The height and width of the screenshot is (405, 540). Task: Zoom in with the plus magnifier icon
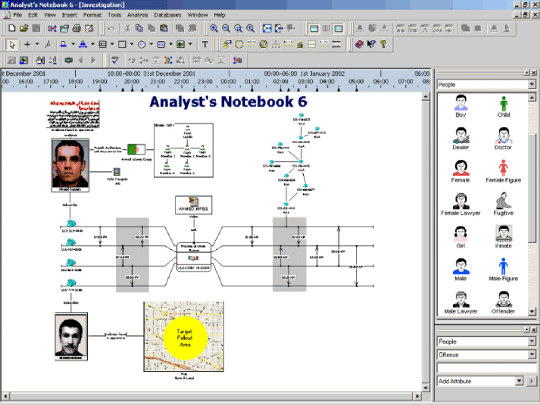pos(214,28)
